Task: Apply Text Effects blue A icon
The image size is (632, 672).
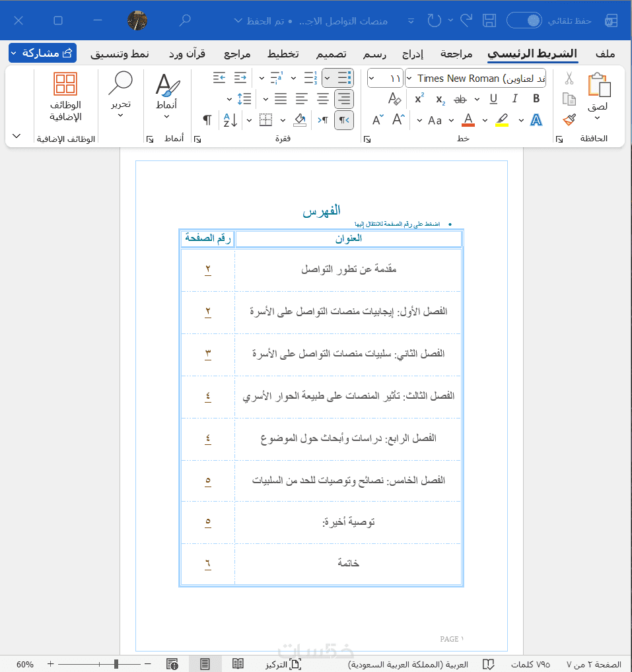Action: (x=536, y=120)
